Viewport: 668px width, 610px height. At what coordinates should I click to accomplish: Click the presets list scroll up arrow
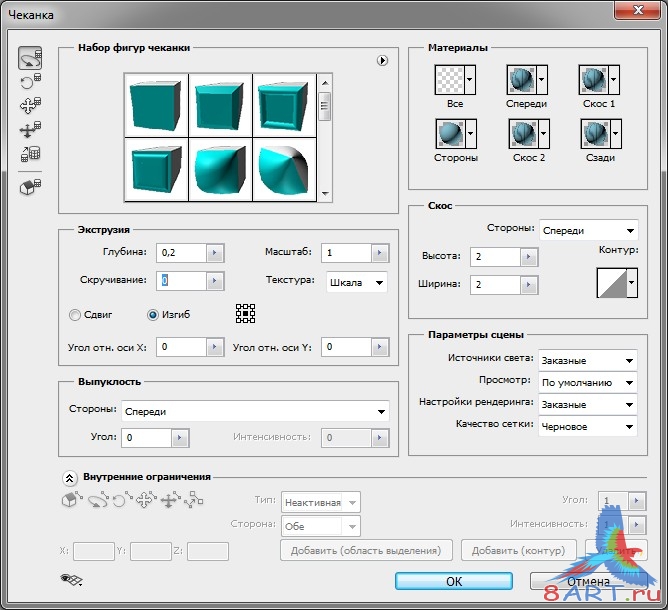[325, 83]
